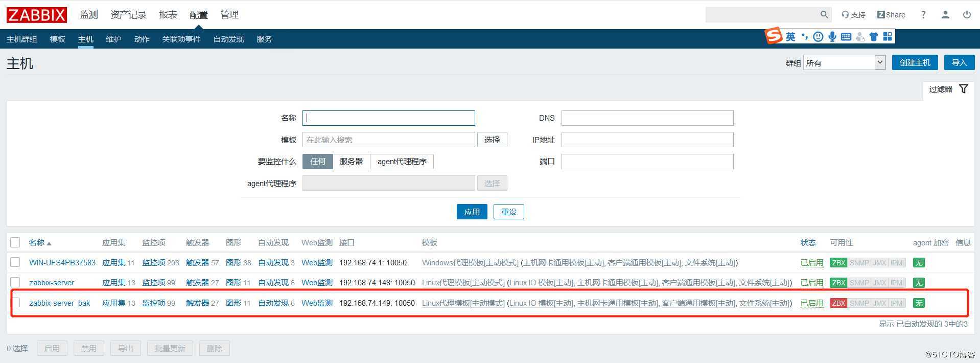Open the skin shirt icon in Sogou bar
The height and width of the screenshot is (363, 980).
click(x=874, y=37)
